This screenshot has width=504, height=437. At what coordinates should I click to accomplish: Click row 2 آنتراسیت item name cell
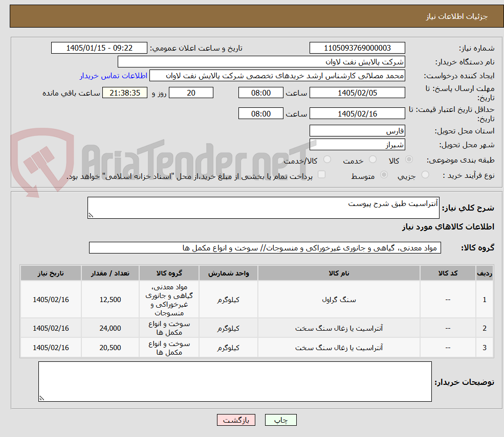point(339,328)
